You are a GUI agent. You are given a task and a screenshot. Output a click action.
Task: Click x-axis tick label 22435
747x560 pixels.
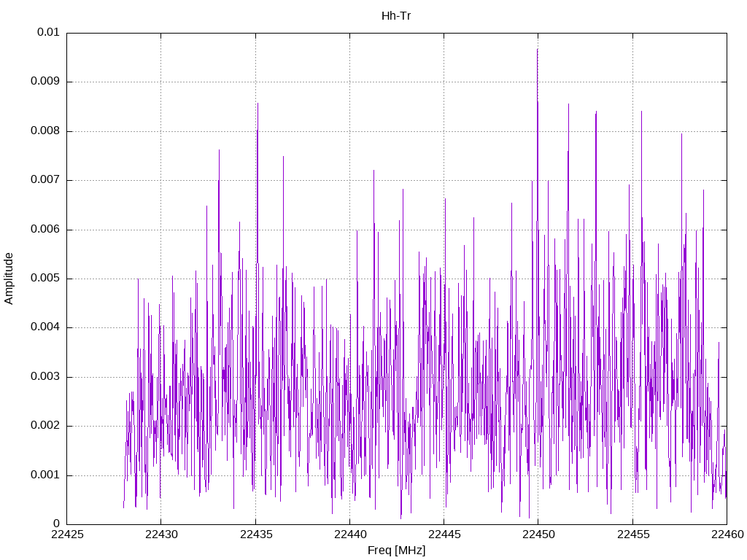tap(256, 534)
